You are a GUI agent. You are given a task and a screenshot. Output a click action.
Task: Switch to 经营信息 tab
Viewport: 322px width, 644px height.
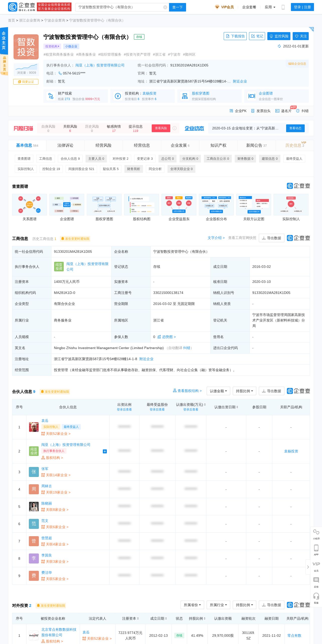coord(142,145)
